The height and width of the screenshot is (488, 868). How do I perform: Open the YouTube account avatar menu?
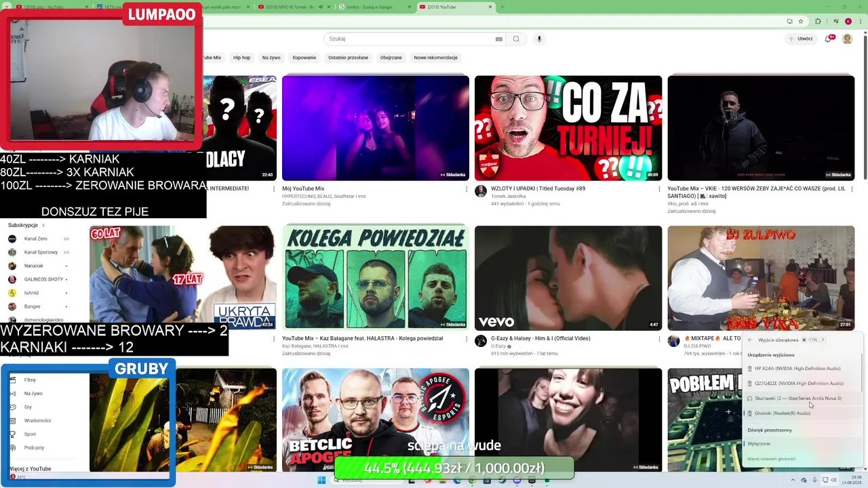point(847,39)
